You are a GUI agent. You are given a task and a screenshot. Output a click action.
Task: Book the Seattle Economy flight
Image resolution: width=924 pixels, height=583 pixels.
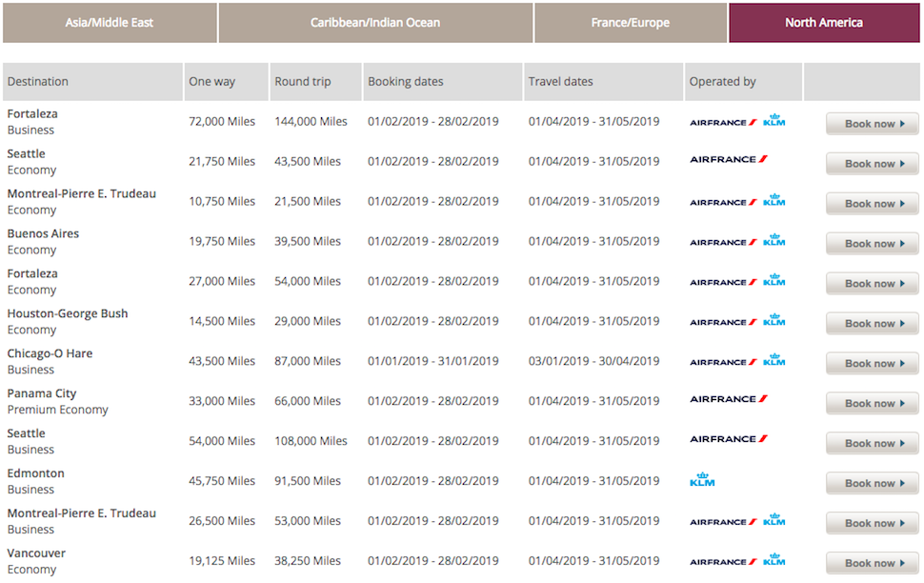[873, 164]
